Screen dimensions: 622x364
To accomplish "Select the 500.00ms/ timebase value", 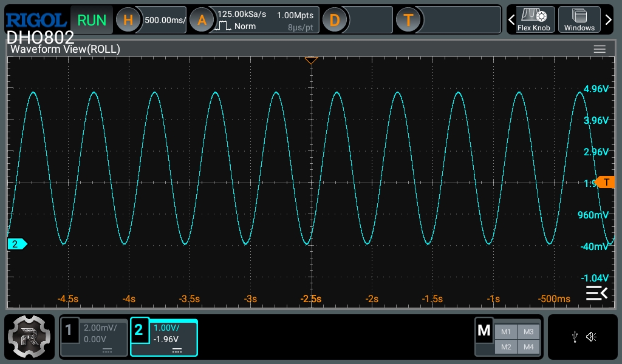I will [165, 20].
